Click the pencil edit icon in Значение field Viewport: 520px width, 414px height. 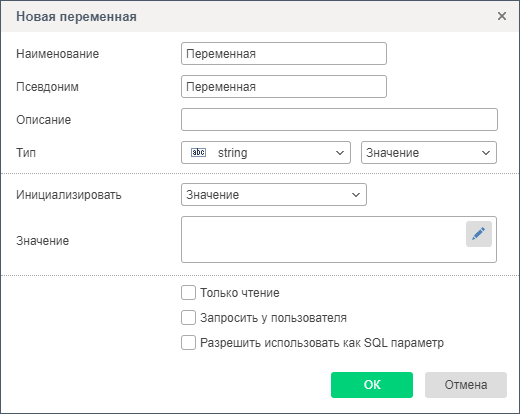[x=479, y=234]
